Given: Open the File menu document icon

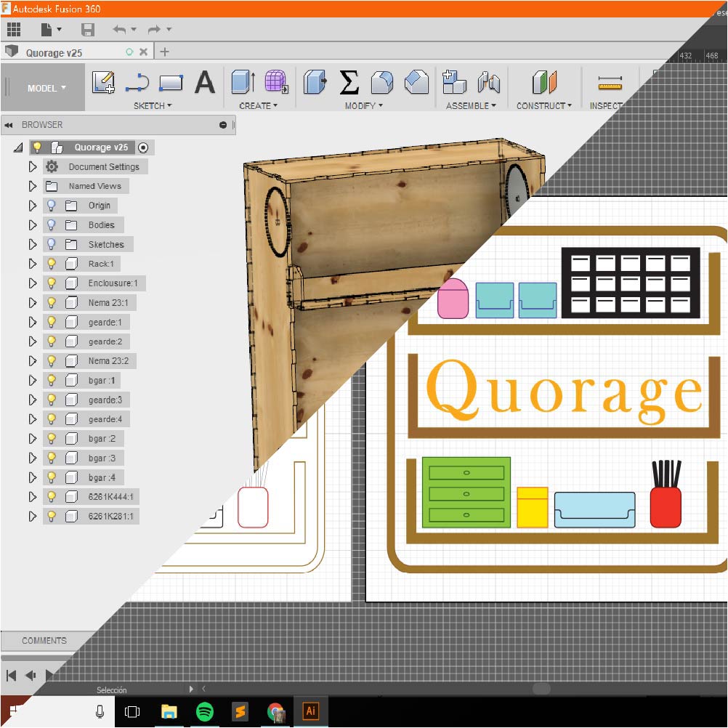Looking at the screenshot, I should click(x=46, y=29).
